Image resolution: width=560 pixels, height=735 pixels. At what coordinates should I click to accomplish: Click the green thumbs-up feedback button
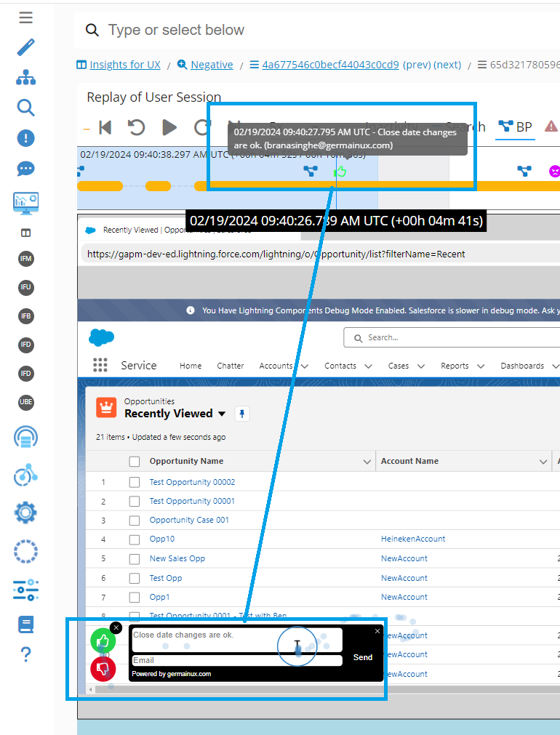pyautogui.click(x=103, y=641)
